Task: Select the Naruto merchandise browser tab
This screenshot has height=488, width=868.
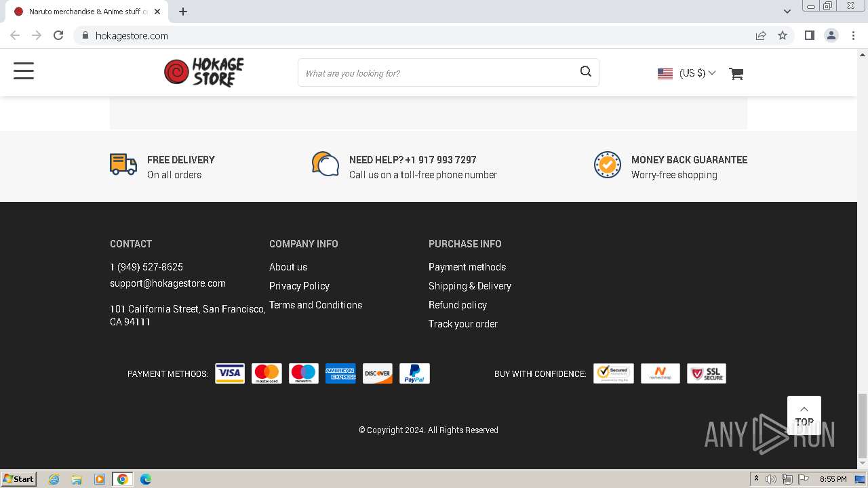Action: [x=88, y=12]
